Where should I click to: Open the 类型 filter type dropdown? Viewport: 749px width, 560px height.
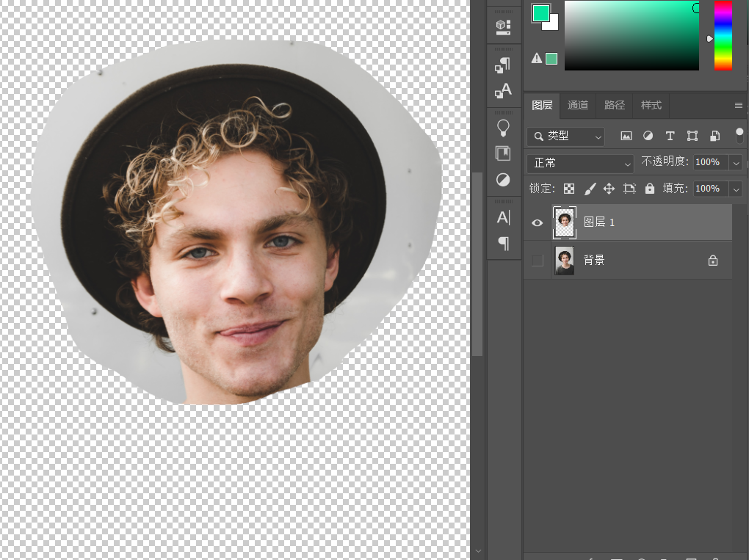(x=565, y=137)
